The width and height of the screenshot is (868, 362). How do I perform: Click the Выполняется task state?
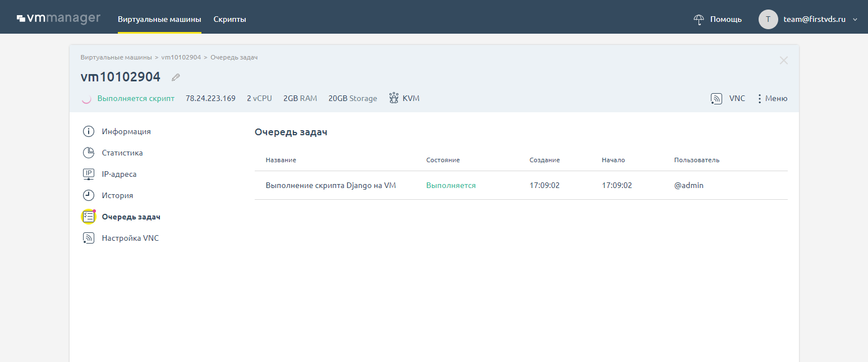pyautogui.click(x=451, y=185)
